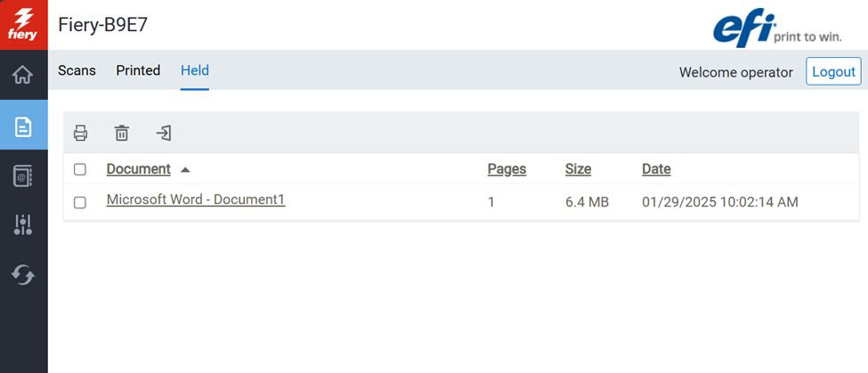The width and height of the screenshot is (868, 373).
Task: Sort by Size column header
Action: click(578, 169)
